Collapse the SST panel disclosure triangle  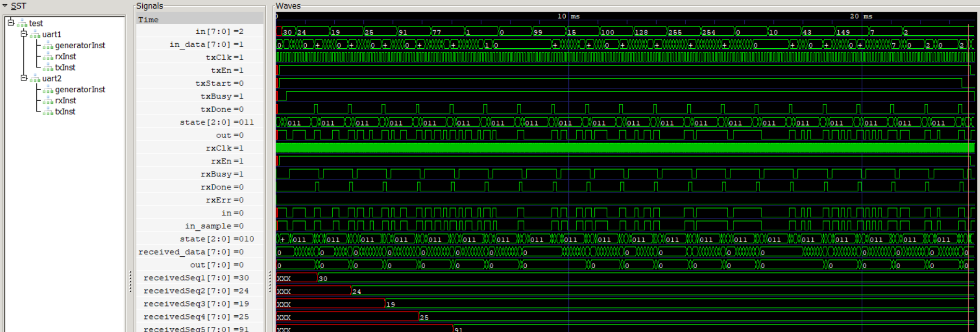(5, 6)
